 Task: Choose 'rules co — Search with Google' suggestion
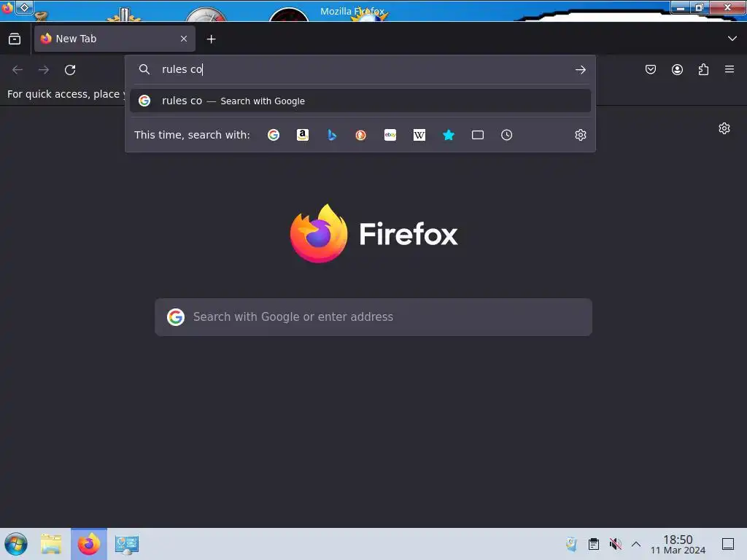click(360, 101)
